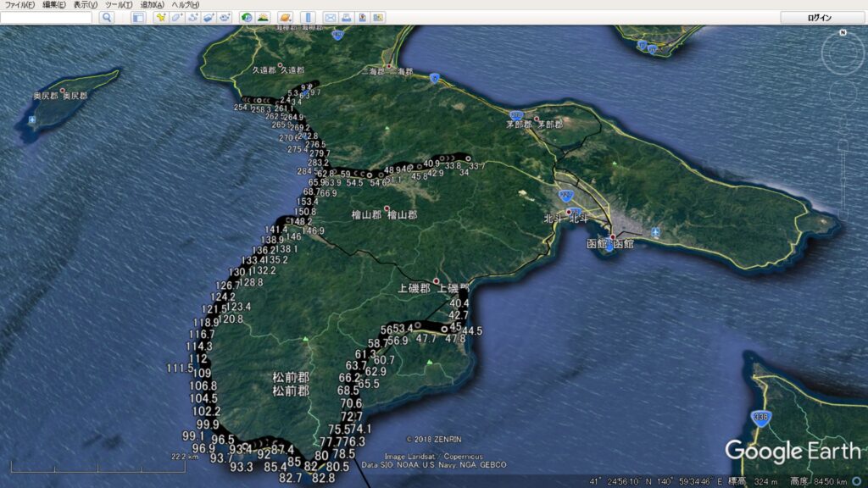
Task: Toggle the sidebar panel icon
Action: (x=137, y=17)
